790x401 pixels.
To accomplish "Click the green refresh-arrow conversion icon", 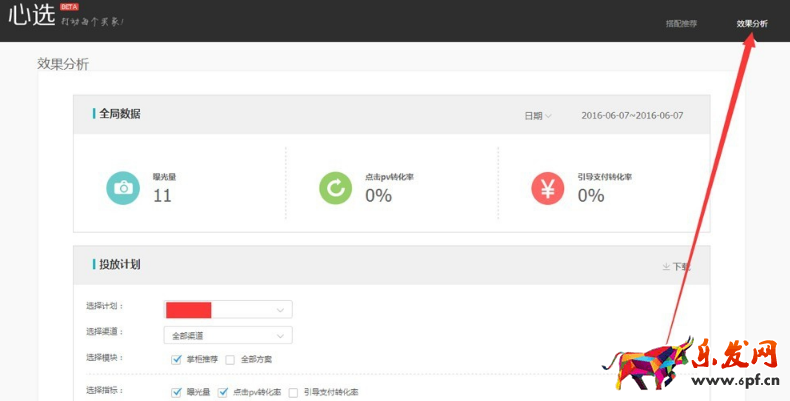I will (x=336, y=188).
